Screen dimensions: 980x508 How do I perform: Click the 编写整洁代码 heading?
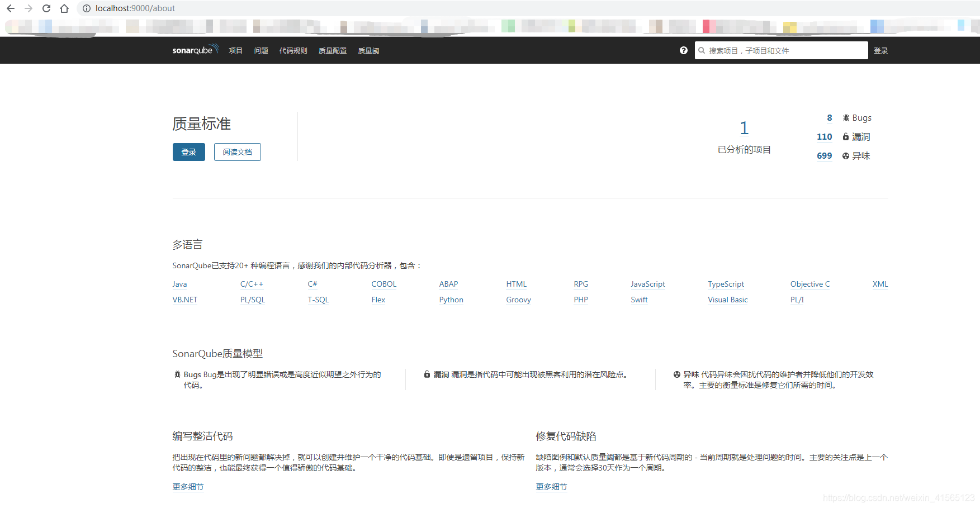[x=202, y=436]
